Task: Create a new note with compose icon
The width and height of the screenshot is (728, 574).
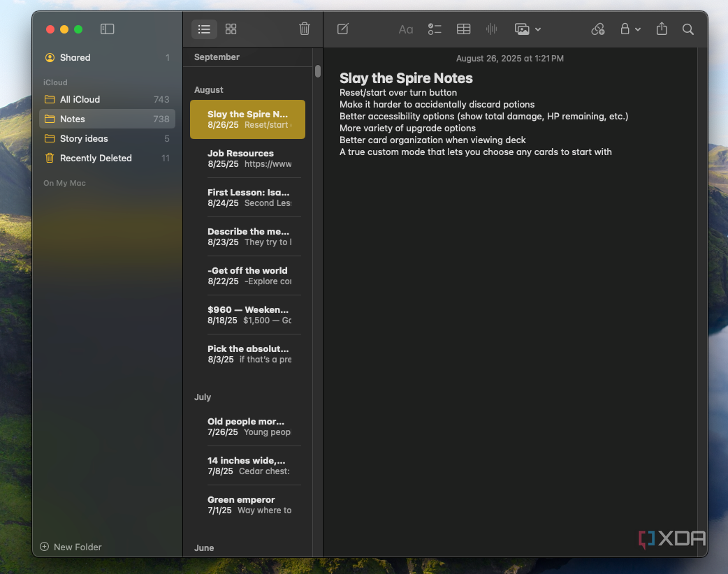Action: click(x=342, y=29)
